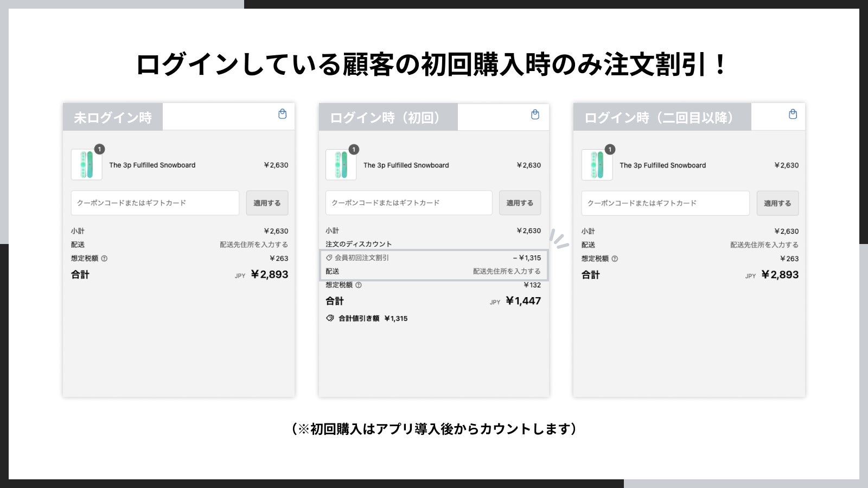Select the coupon input in ログイン時（二回目以降） panel
This screenshot has width=868, height=488.
[665, 203]
